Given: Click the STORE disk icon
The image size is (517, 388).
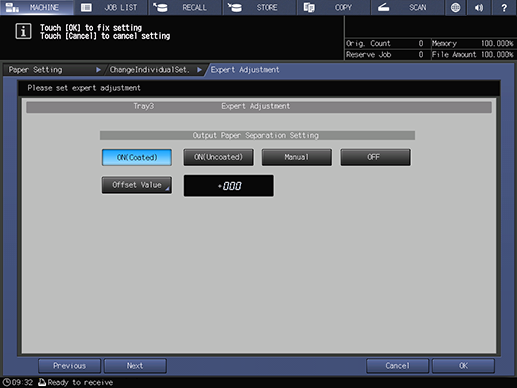Looking at the screenshot, I should tap(235, 7).
